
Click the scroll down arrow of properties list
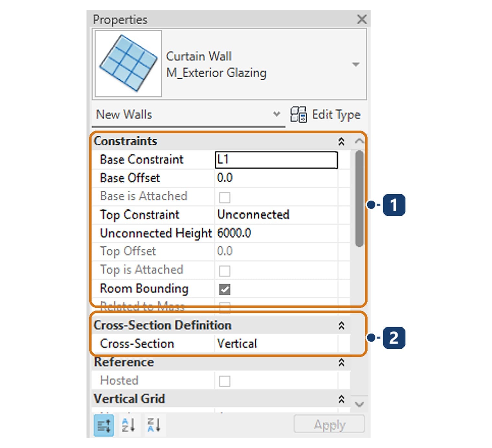tap(359, 404)
